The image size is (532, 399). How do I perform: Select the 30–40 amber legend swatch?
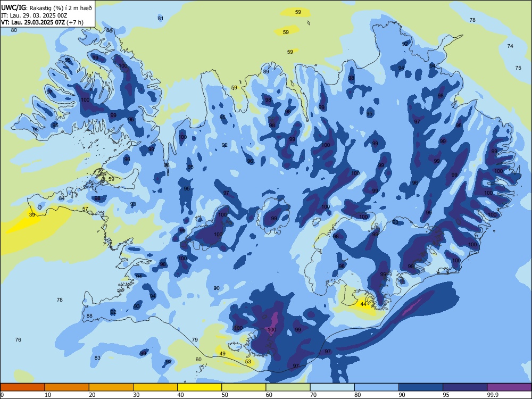[x=155, y=387]
